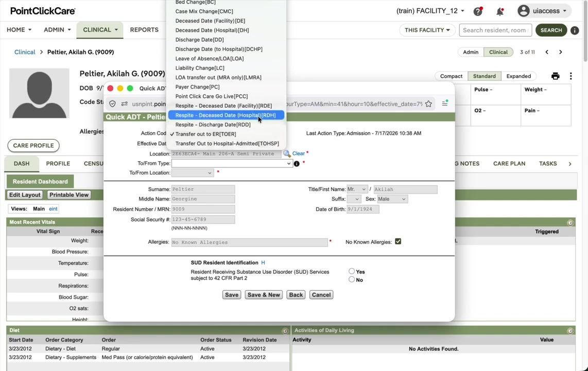Click the site settings tune icon in popup
The width and height of the screenshot is (588, 371).
[x=125, y=104]
